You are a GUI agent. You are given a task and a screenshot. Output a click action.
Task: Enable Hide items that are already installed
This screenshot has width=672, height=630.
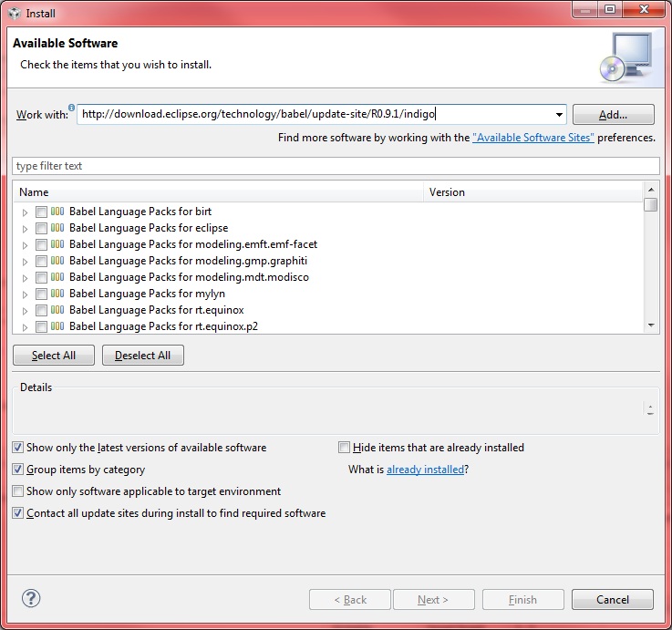344,448
